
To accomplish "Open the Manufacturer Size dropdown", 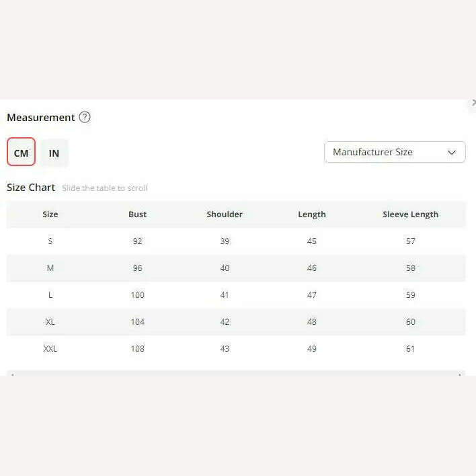I will (395, 152).
